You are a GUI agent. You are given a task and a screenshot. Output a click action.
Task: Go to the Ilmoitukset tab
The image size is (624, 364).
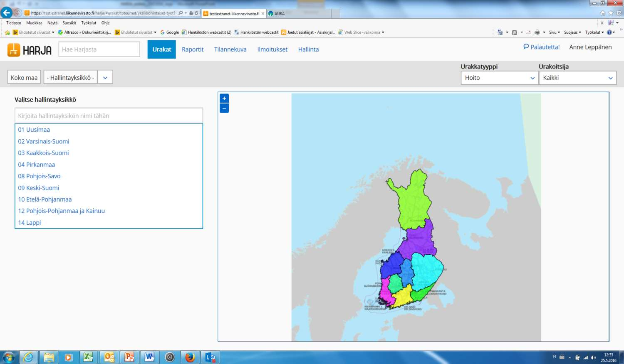pos(272,49)
